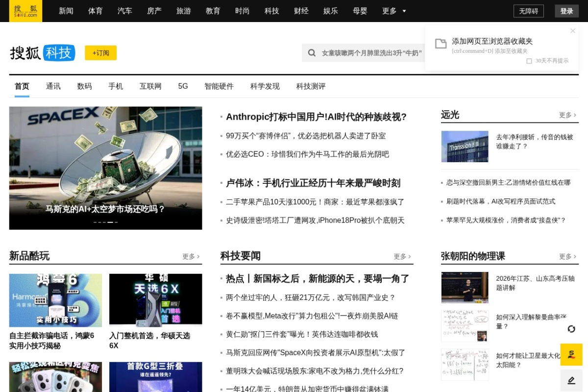Click 时尚 in the top menu
The image size is (588, 392).
(243, 11)
